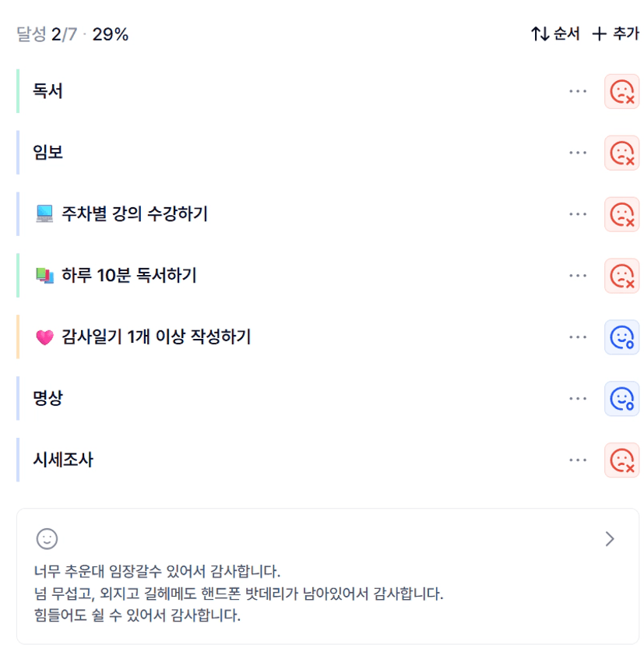Toggle the red face status for 독서
This screenshot has height=645, width=644.
click(621, 91)
